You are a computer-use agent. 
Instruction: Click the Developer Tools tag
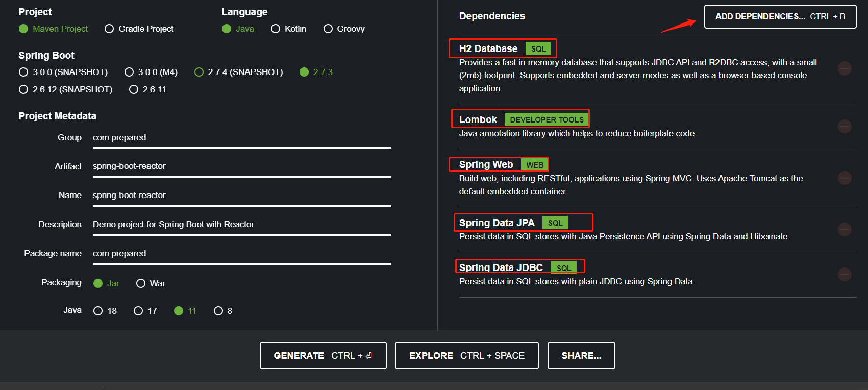[x=547, y=119]
